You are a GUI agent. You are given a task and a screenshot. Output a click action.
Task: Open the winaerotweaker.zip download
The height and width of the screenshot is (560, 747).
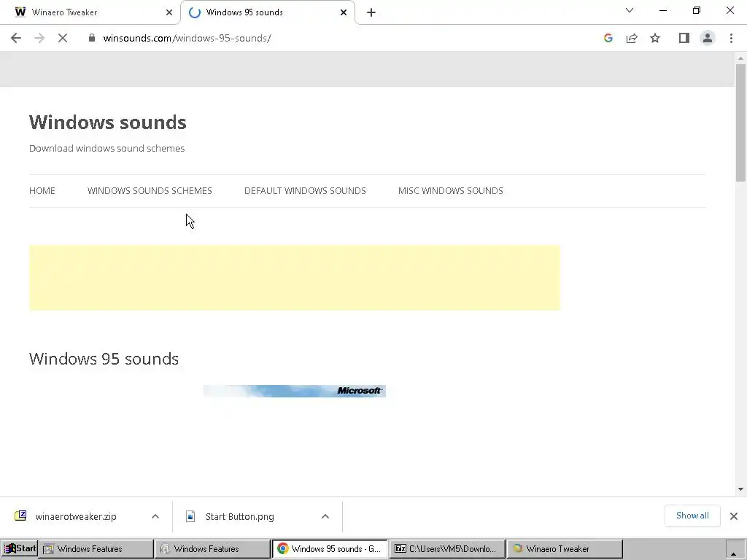tap(76, 517)
